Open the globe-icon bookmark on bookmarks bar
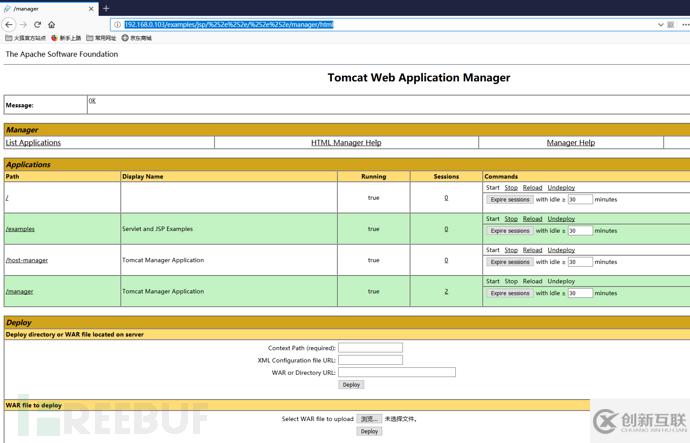Screen dimensions: 690x443 136,38
